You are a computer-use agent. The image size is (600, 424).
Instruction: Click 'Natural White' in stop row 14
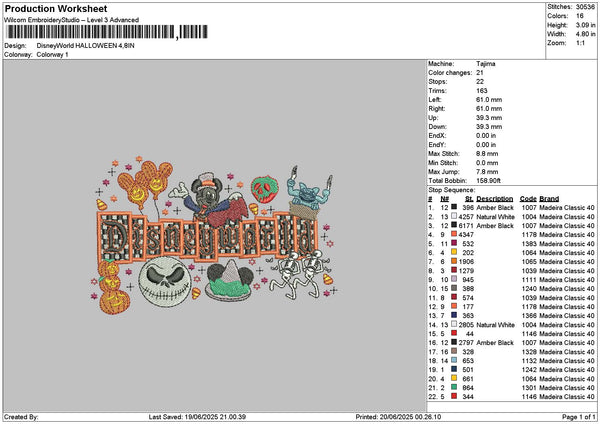pos(496,325)
